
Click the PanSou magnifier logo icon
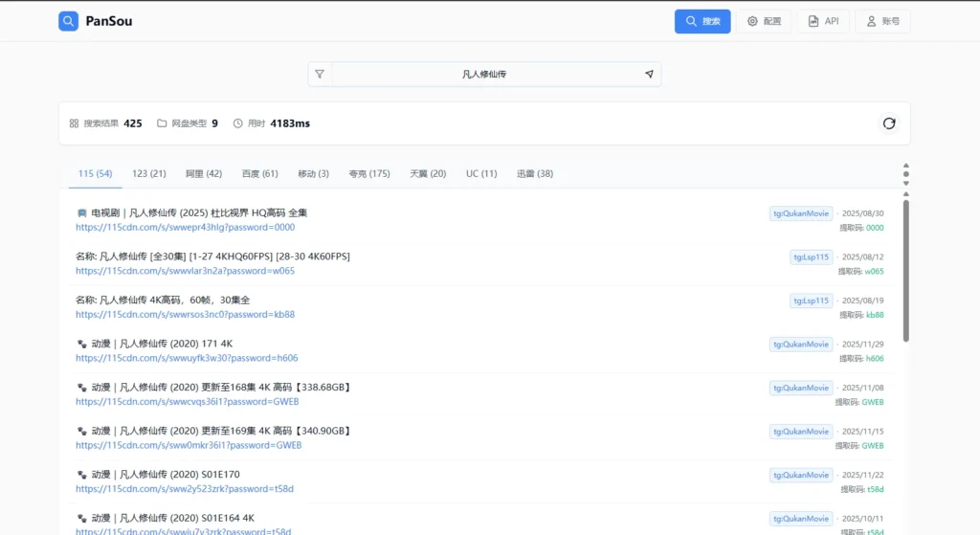coord(68,21)
